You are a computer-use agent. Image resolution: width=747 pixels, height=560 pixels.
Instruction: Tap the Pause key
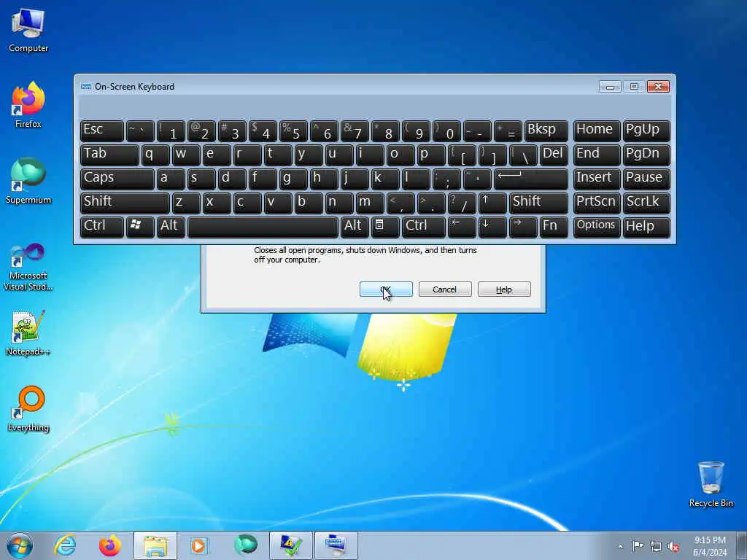pyautogui.click(x=646, y=179)
